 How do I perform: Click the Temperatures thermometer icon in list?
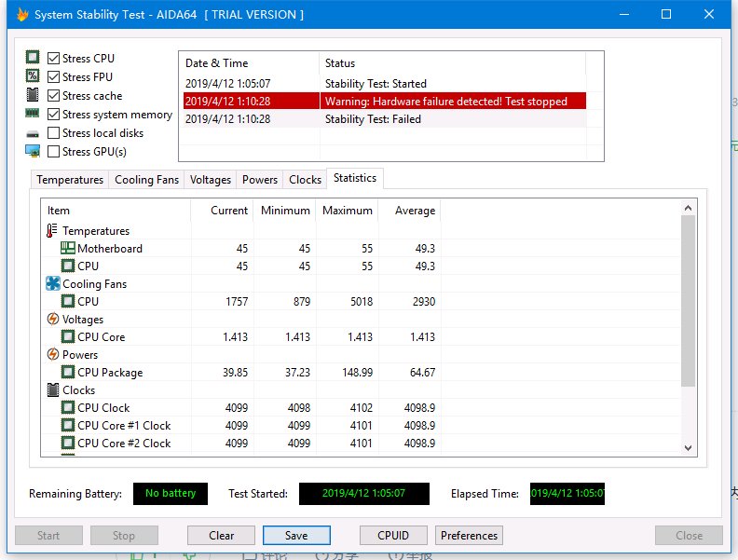pyautogui.click(x=52, y=230)
